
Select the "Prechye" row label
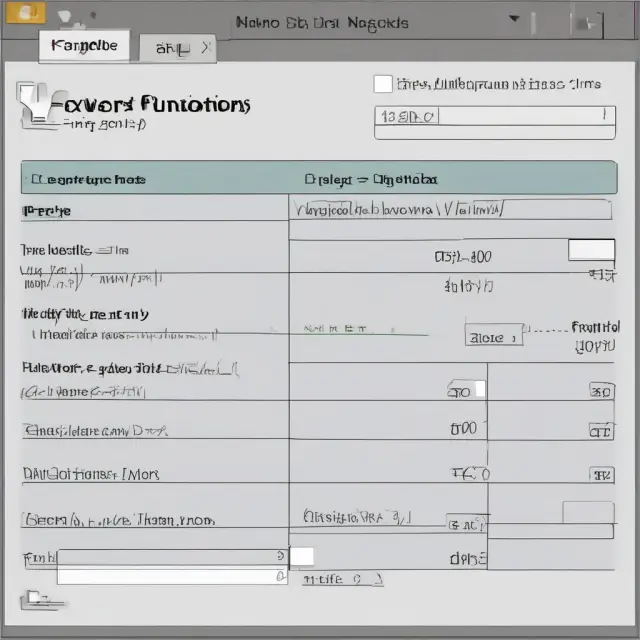pyautogui.click(x=47, y=211)
